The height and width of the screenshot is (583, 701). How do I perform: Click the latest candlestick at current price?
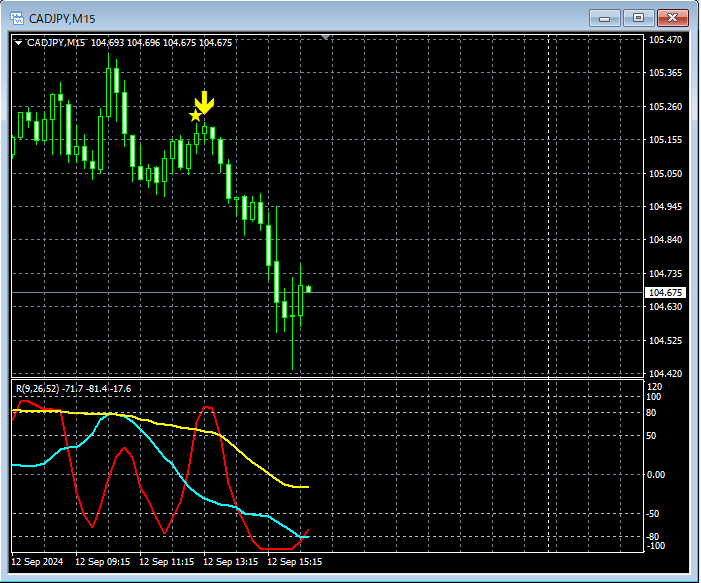[x=308, y=289]
